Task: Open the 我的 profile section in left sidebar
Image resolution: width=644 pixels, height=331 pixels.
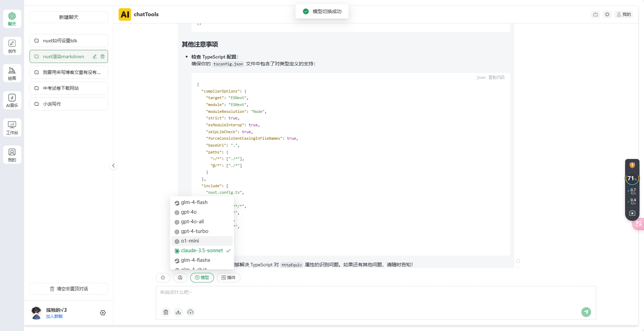Action: (x=12, y=155)
